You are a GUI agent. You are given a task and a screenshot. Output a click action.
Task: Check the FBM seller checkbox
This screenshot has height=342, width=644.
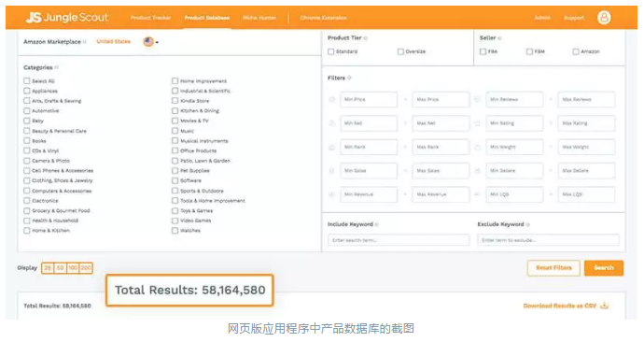click(x=529, y=51)
